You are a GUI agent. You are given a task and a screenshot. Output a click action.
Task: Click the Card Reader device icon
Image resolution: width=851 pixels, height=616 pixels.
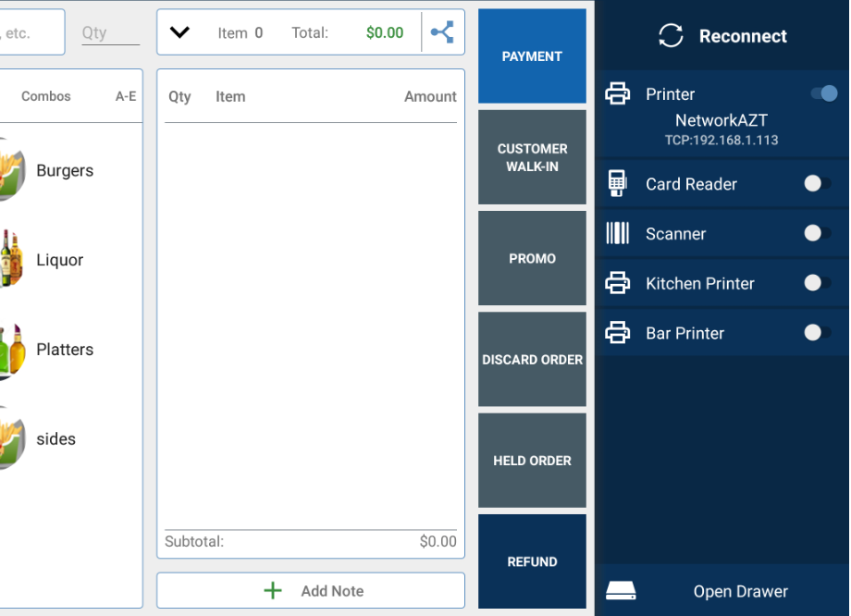pyautogui.click(x=617, y=184)
